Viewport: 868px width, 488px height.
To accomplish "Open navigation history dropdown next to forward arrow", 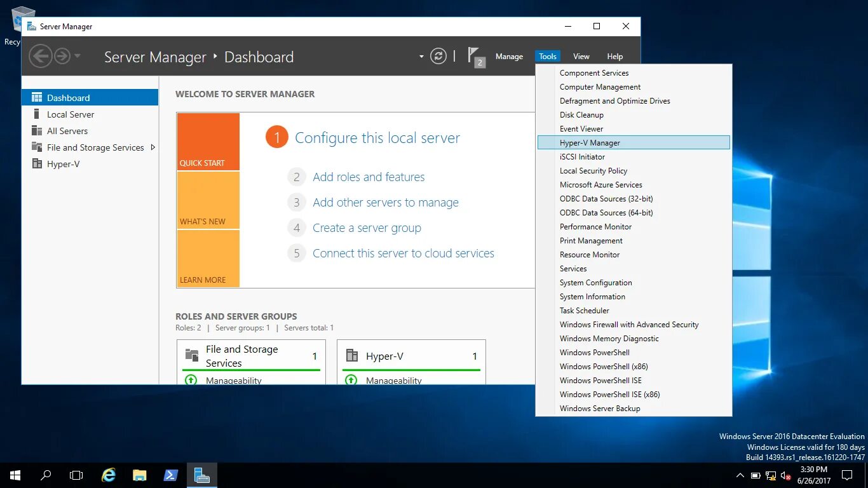I will pos(78,56).
